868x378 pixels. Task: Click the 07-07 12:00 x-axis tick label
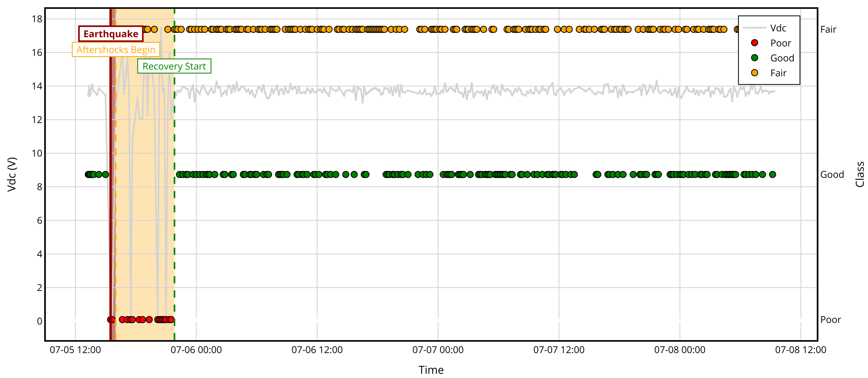coord(559,350)
